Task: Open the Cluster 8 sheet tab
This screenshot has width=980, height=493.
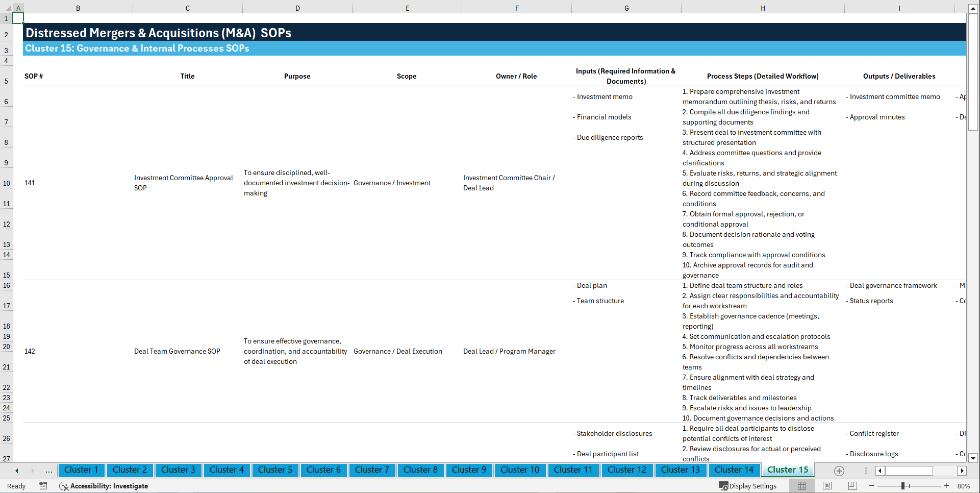Action: point(420,470)
